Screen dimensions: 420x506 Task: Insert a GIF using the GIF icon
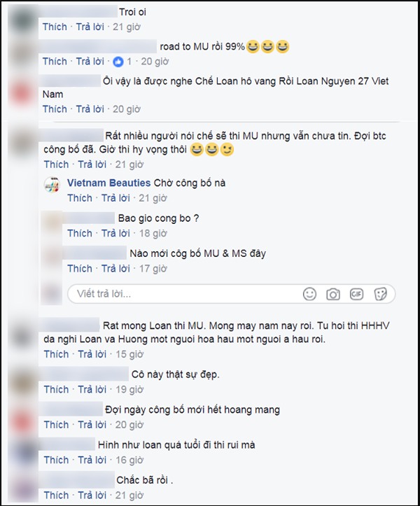point(356,294)
